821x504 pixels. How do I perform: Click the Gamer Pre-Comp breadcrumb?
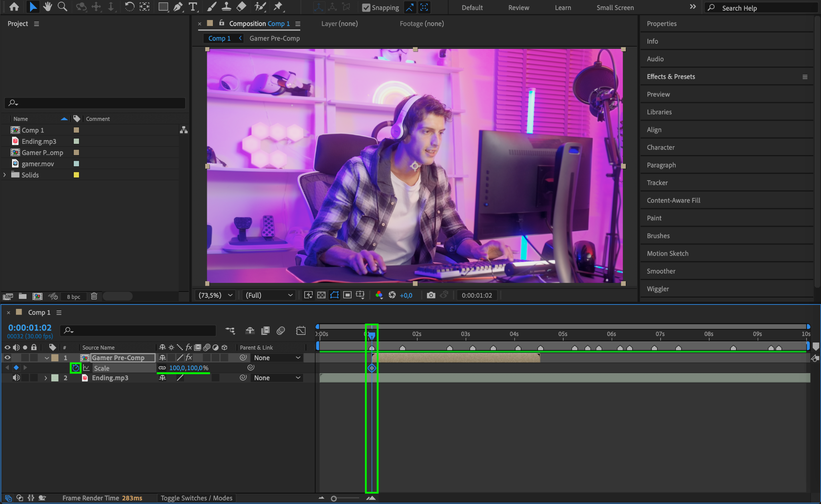coord(275,38)
